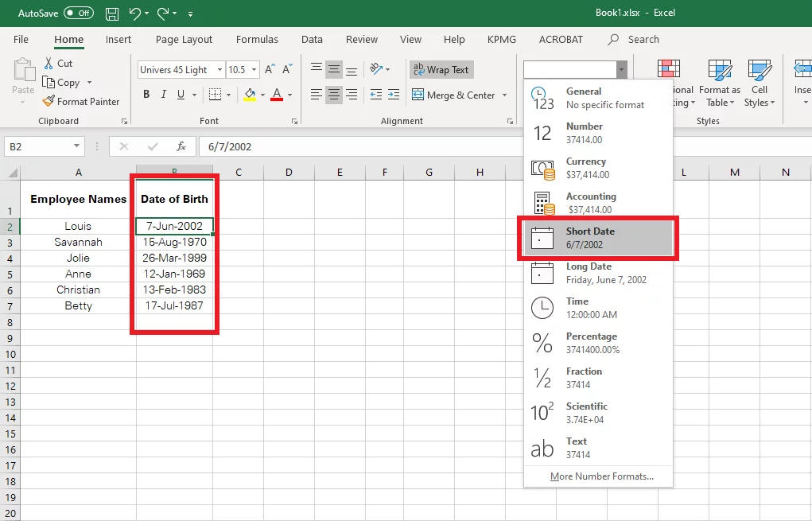Collapse the number format dropdown arrow
The width and height of the screenshot is (812, 521).
(622, 70)
